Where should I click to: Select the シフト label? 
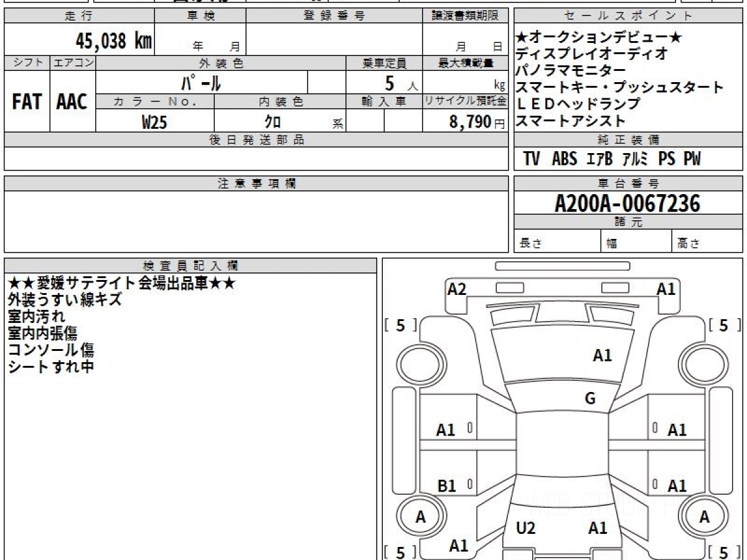(27, 63)
